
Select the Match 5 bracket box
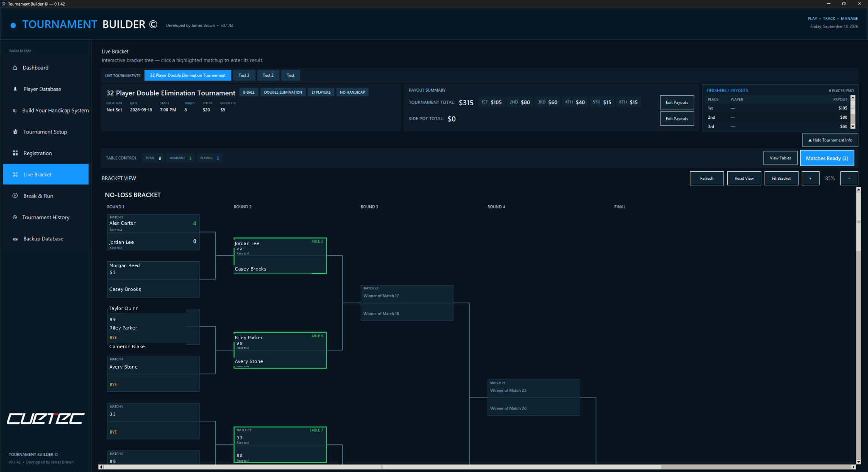[x=153, y=421]
